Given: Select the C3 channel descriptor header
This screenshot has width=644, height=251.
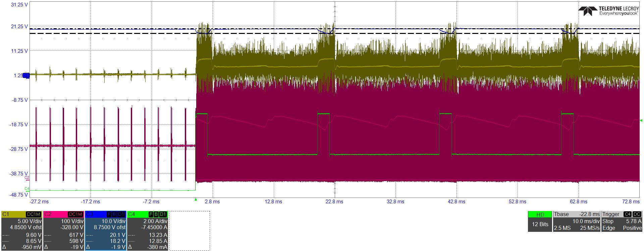Looking at the screenshot, I should [105, 214].
